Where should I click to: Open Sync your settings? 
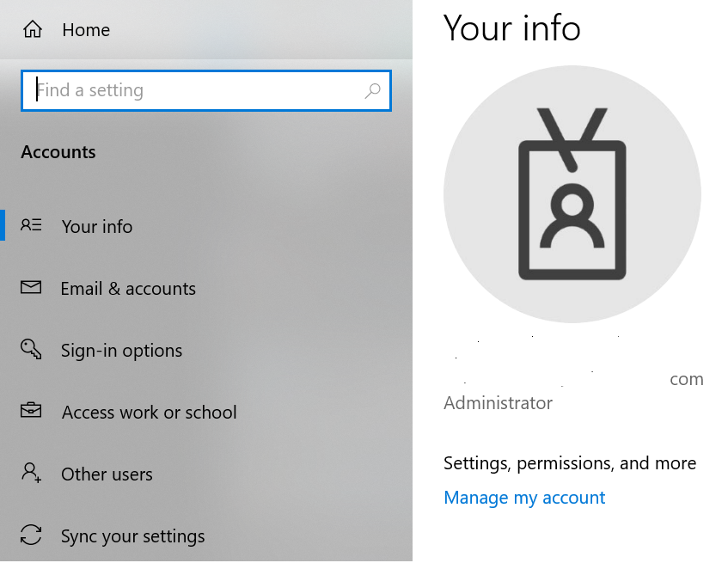point(132,535)
